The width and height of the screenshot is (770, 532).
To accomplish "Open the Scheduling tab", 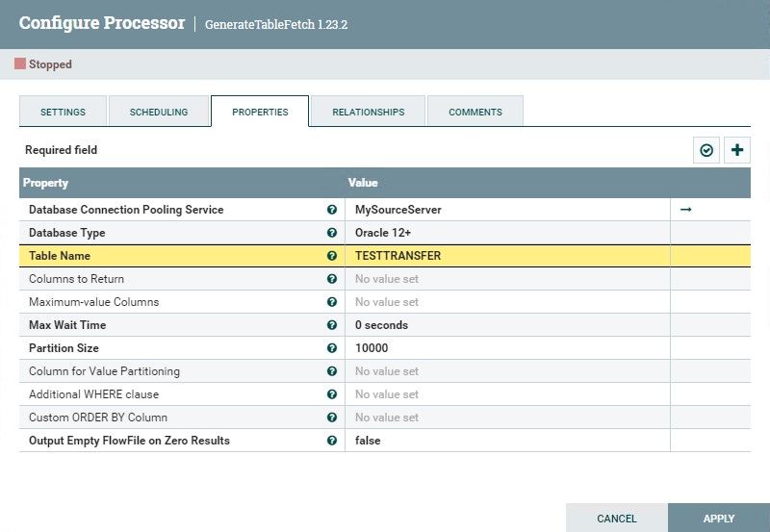I will point(159,112).
